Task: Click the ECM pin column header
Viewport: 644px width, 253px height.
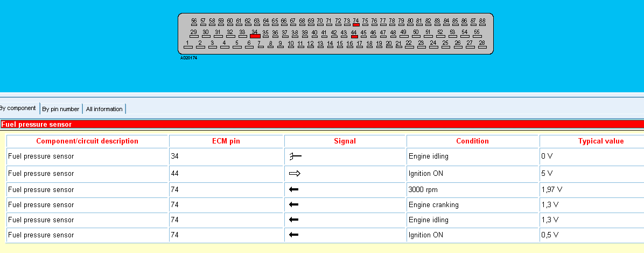Action: coord(226,141)
